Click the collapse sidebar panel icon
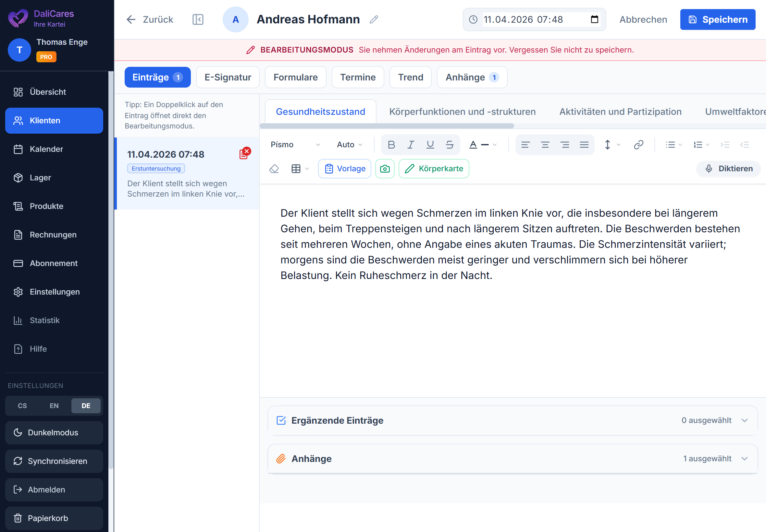The image size is (766, 532). pos(198,19)
